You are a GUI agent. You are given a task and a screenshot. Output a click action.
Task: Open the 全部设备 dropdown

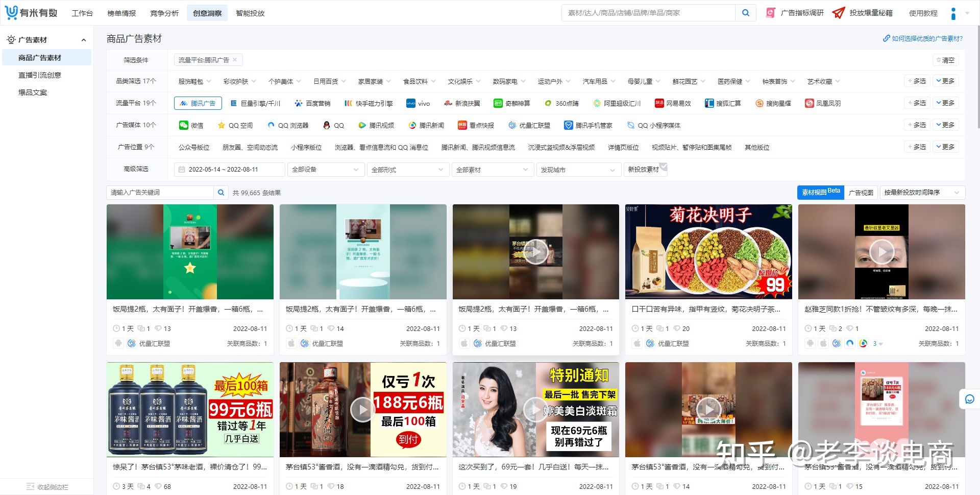pos(326,170)
